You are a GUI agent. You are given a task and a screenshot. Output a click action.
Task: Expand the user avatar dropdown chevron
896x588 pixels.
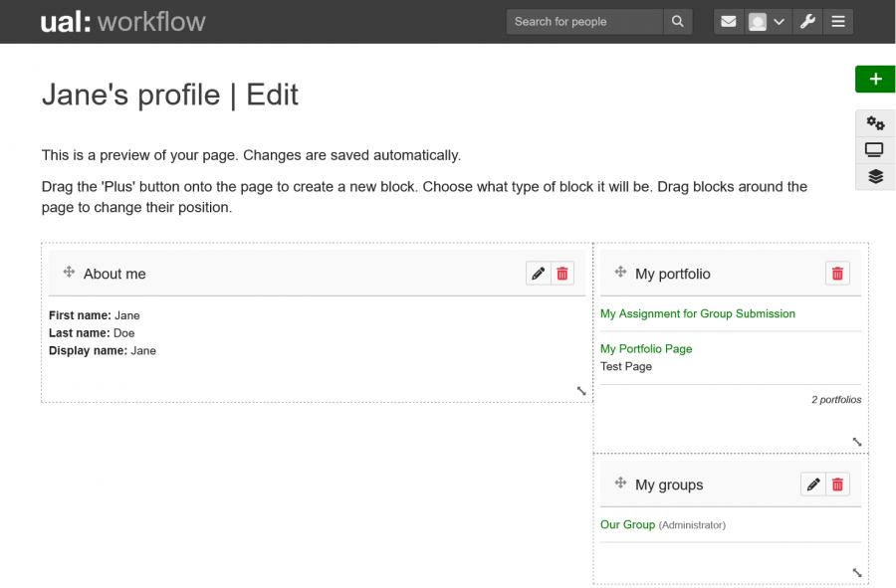click(781, 21)
